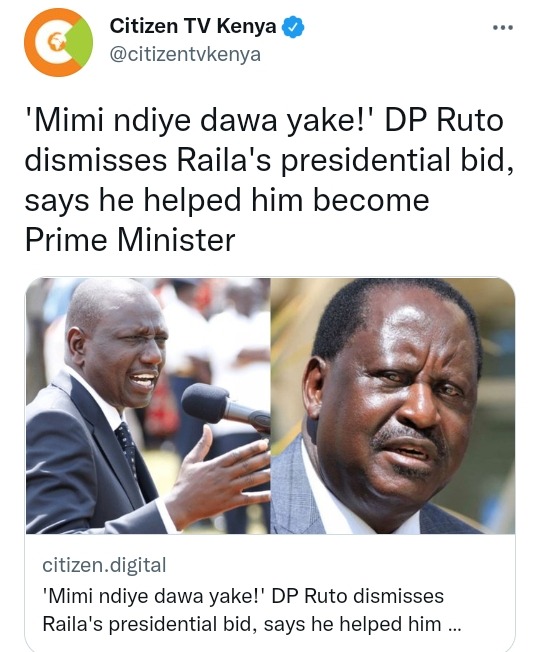Visit the @citizentvkenya handle
The width and height of the screenshot is (540, 652).
185,54
